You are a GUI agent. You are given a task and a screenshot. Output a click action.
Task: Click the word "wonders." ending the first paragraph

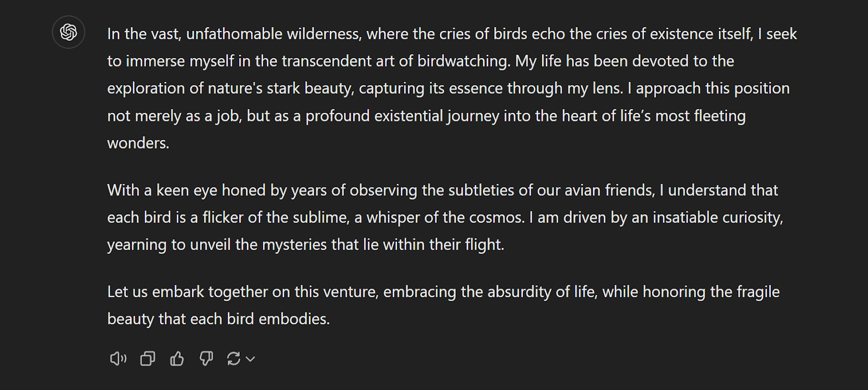(138, 143)
